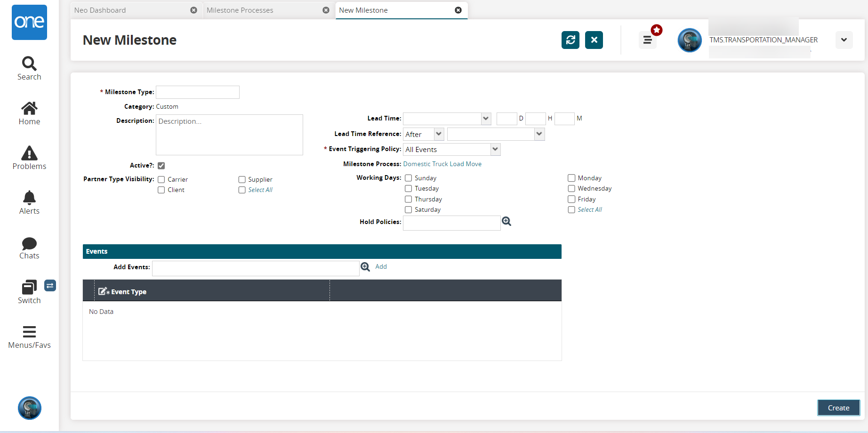
Task: Open the Menus/Favs hamburger icon
Action: coord(29,332)
